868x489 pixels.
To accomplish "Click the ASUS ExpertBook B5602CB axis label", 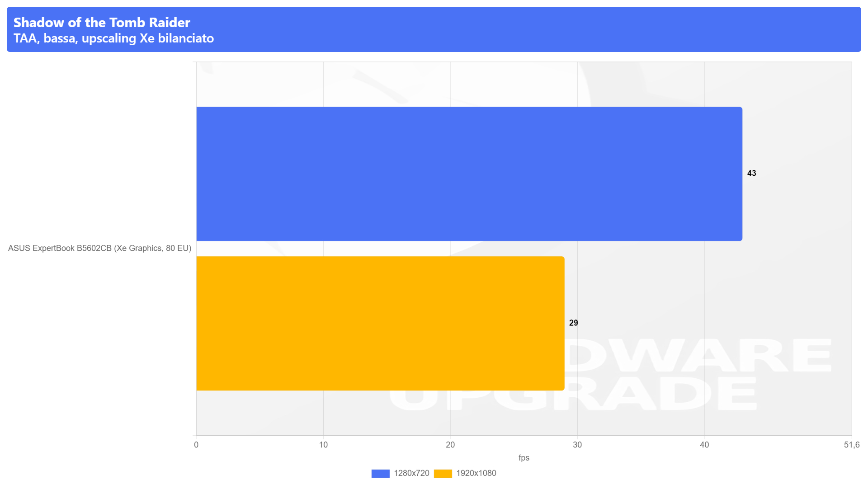I will (99, 248).
